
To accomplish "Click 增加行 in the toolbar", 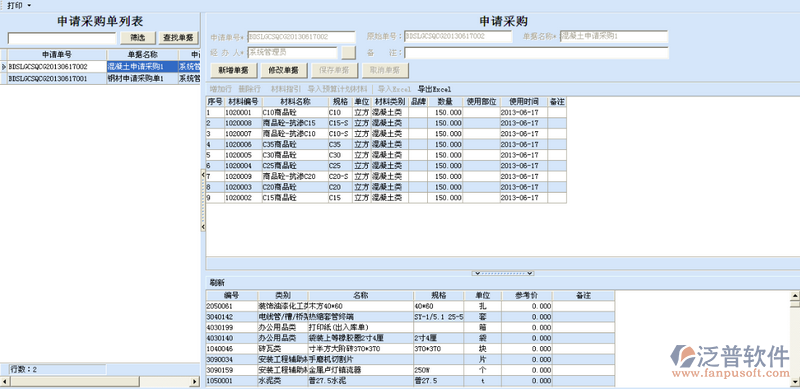I will 220,89.
